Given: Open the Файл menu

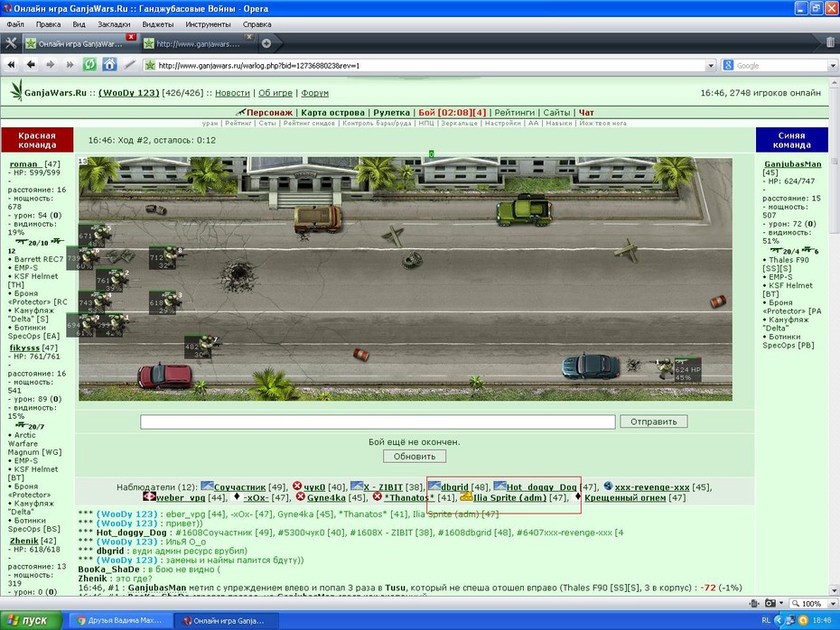Looking at the screenshot, I should [15, 24].
